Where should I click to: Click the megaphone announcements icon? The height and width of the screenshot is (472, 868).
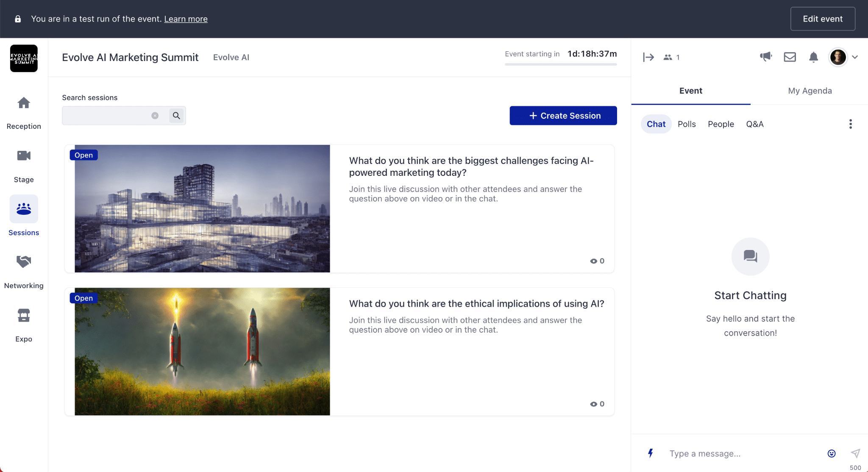766,57
